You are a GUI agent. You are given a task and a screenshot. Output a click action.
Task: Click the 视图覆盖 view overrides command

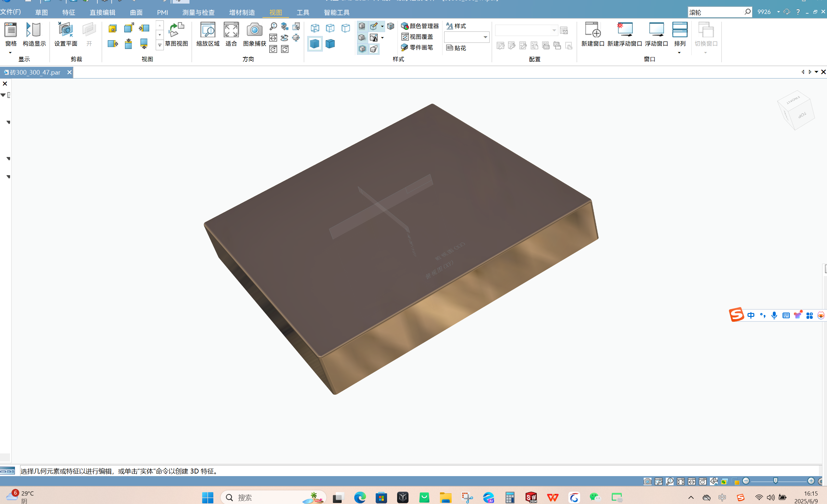coord(417,37)
